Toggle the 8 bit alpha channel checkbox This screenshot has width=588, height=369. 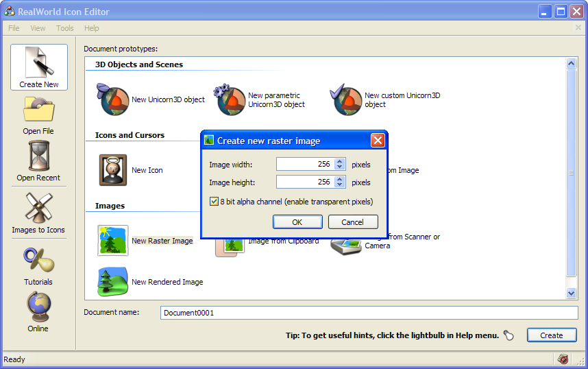(x=214, y=202)
